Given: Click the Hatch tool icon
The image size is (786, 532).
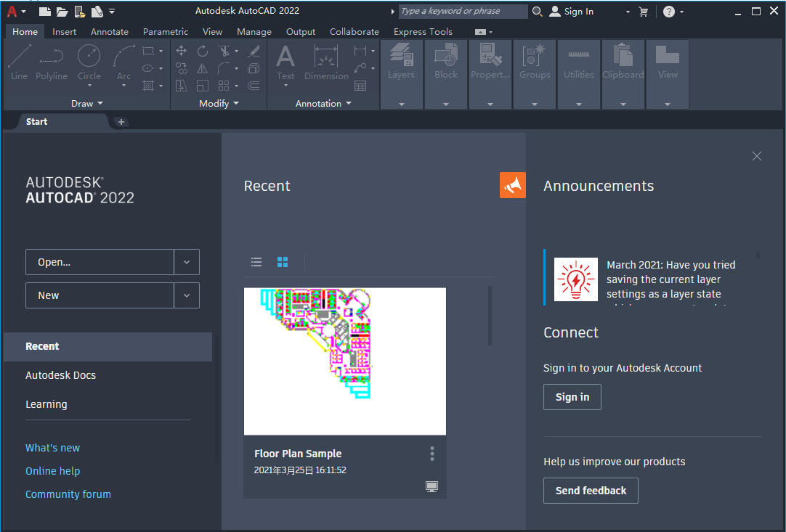Looking at the screenshot, I should pos(148,86).
